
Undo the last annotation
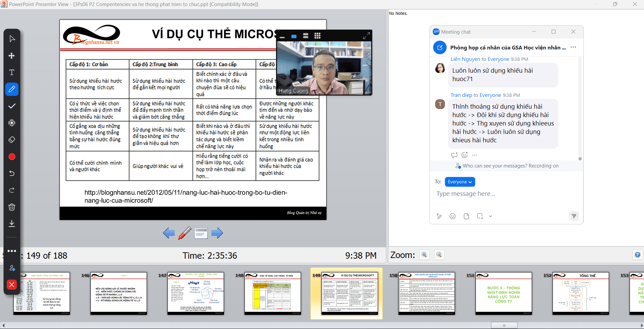click(x=12, y=173)
